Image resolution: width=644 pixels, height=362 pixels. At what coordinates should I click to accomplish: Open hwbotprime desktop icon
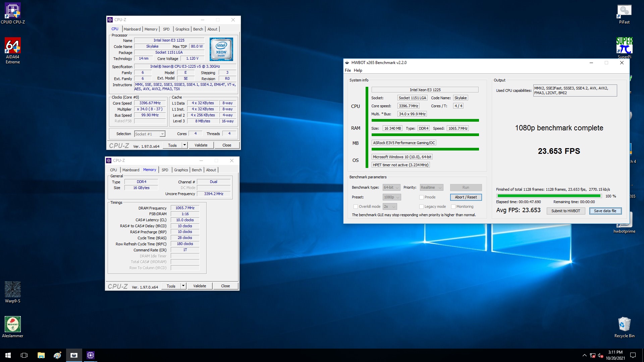624,223
